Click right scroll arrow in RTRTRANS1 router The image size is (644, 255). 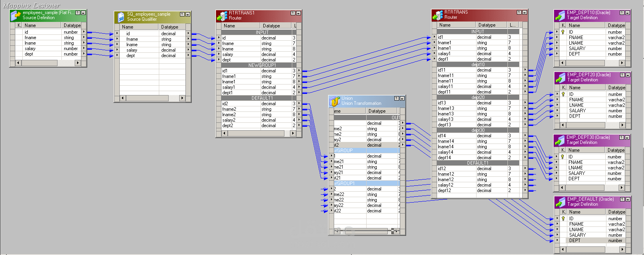293,133
